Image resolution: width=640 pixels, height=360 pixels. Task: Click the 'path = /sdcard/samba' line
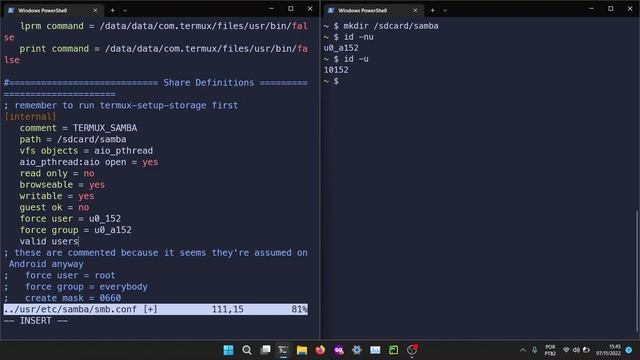(73, 139)
